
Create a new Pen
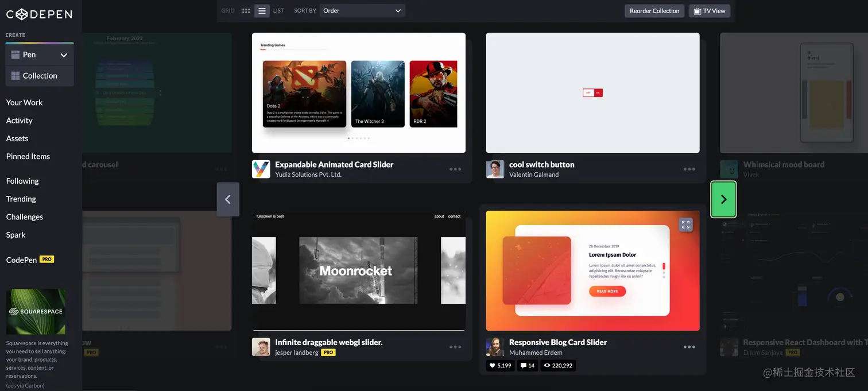pos(30,55)
